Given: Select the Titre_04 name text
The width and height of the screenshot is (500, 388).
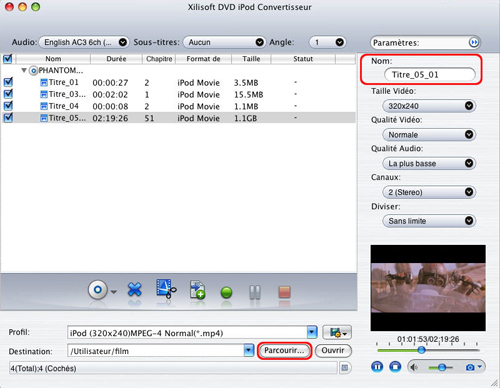Looking at the screenshot, I should (x=64, y=106).
